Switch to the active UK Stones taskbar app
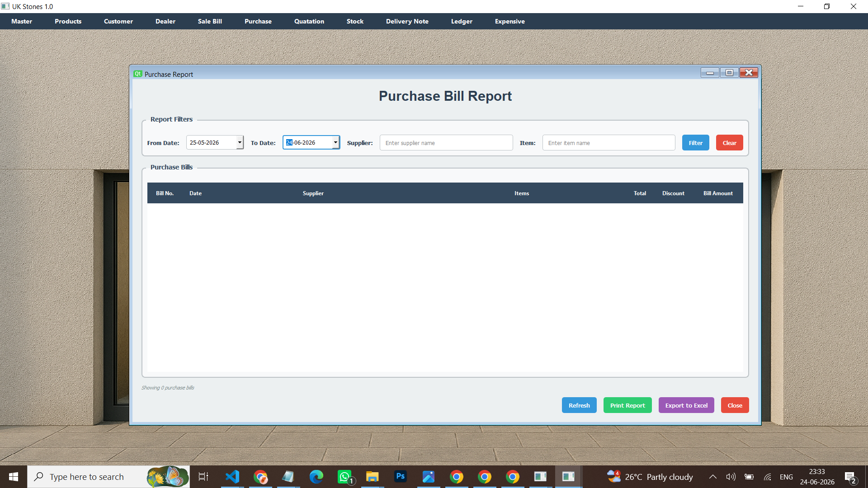Screen dimensions: 868x488 568,477
